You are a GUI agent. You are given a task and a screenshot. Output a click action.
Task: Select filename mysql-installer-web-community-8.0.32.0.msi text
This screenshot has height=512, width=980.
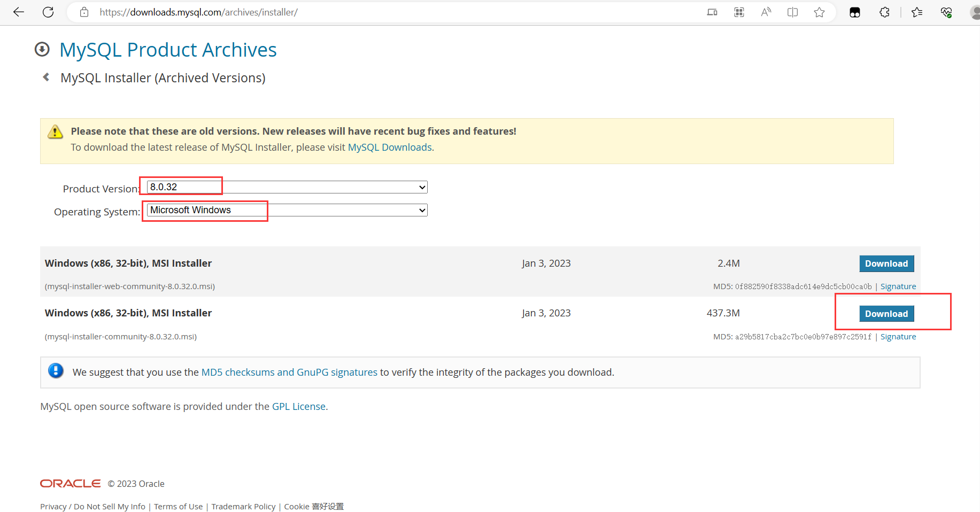[x=130, y=286]
